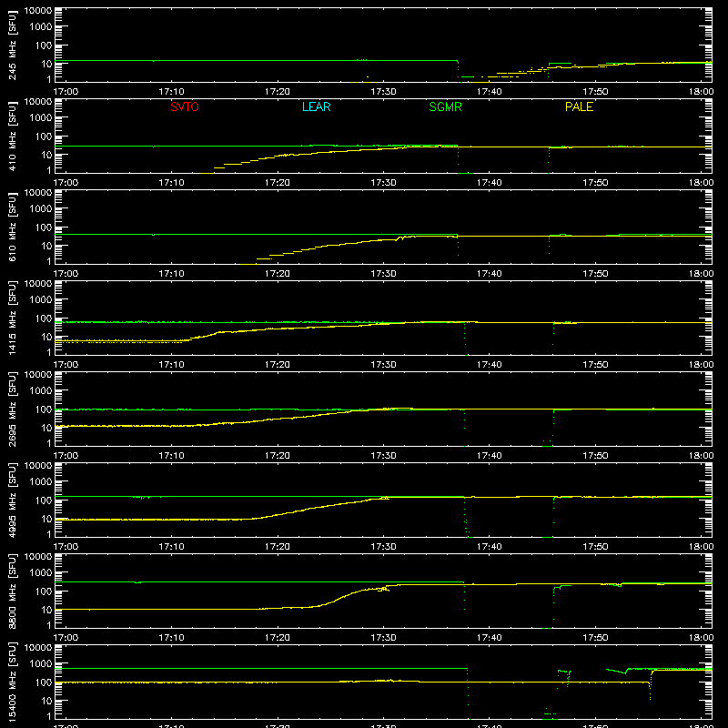The width and height of the screenshot is (728, 728).
Task: Click '17:40' tick below the 1415 MHz plot
Action: click(x=489, y=365)
